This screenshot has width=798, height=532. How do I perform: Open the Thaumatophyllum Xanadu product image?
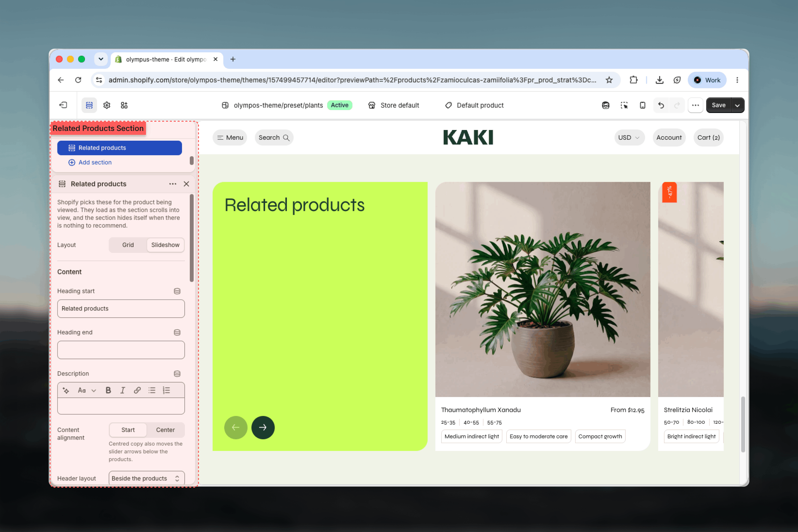(x=543, y=289)
